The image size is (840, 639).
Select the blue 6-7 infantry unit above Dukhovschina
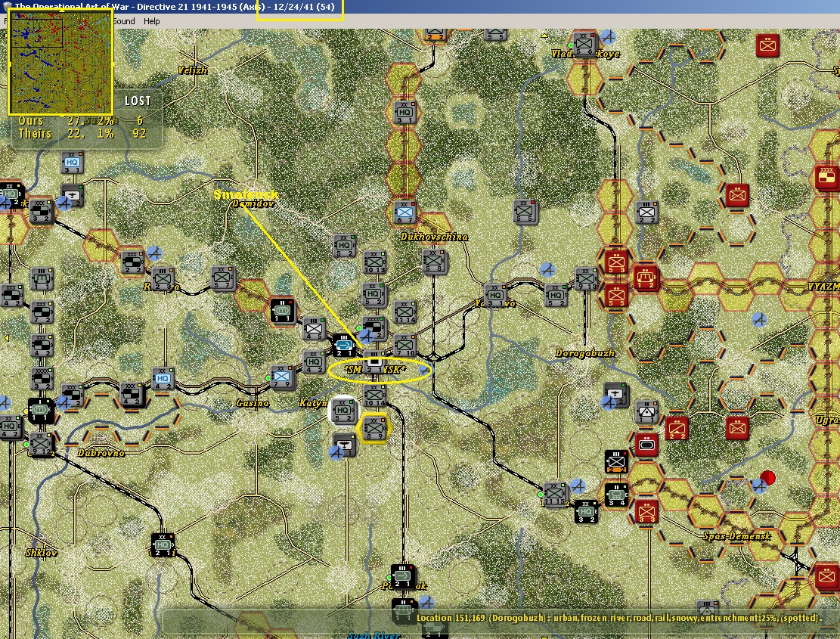[x=405, y=212]
